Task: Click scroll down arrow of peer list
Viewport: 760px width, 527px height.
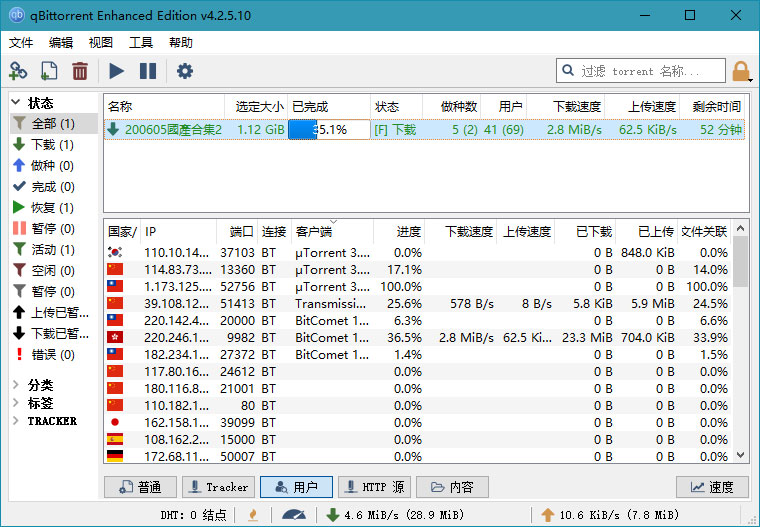Action: coord(740,455)
